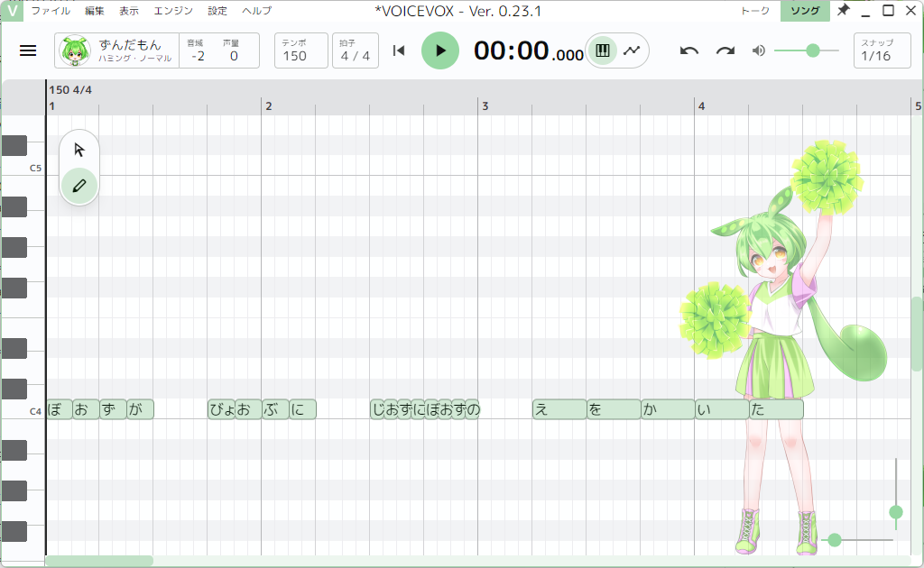
Task: Redo the last undone edit
Action: [x=725, y=50]
